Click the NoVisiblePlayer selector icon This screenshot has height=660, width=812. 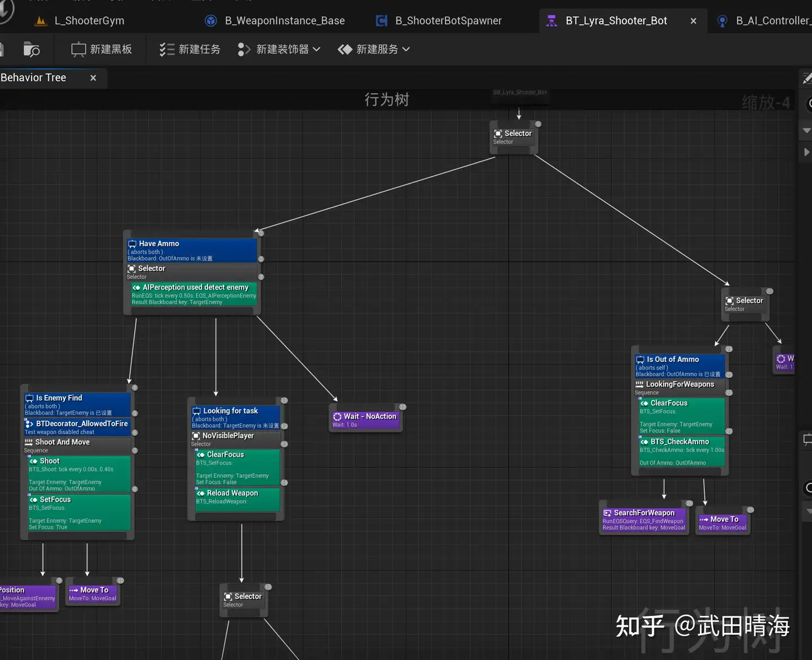click(196, 436)
